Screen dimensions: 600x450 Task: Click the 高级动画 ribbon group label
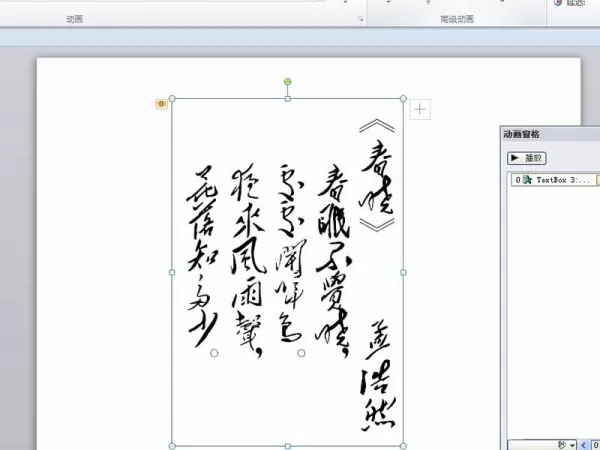[x=457, y=19]
